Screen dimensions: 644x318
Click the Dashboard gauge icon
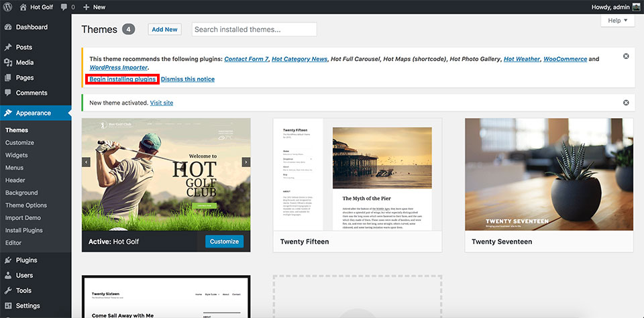tap(8, 27)
